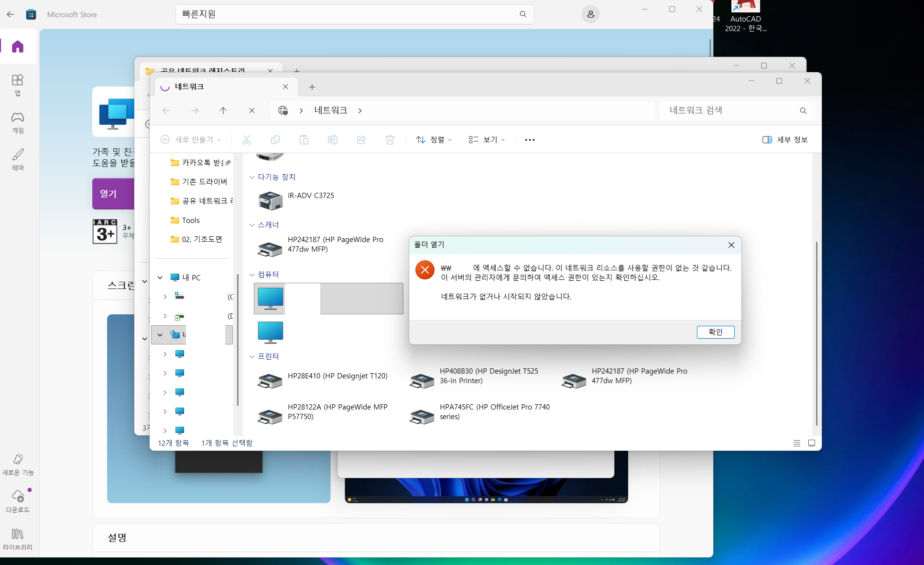924x565 pixels.
Task: Open the 보기 view dropdown
Action: 487,140
